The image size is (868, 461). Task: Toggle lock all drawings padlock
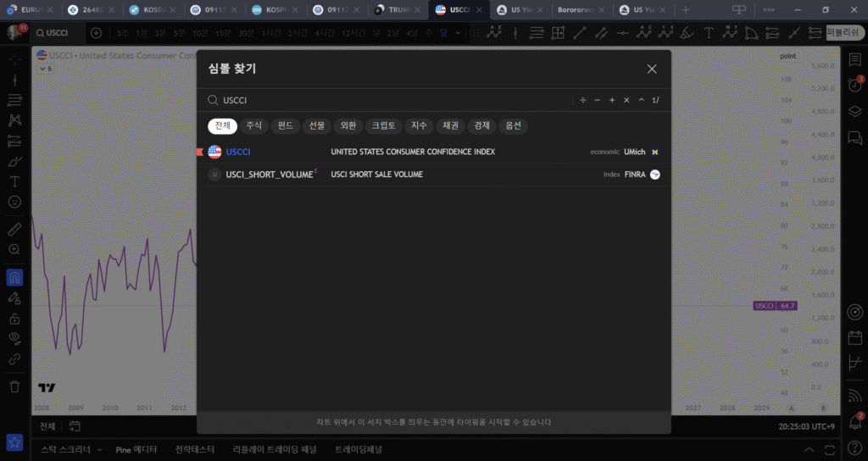point(15,319)
